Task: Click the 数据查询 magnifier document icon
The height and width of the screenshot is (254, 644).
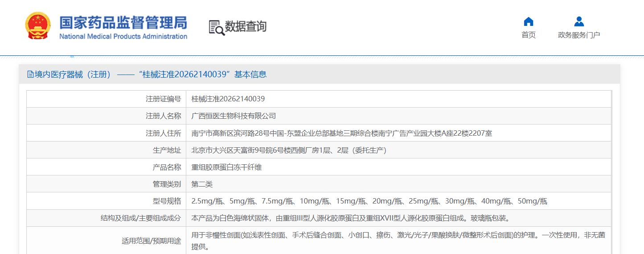Action: pyautogui.click(x=217, y=27)
